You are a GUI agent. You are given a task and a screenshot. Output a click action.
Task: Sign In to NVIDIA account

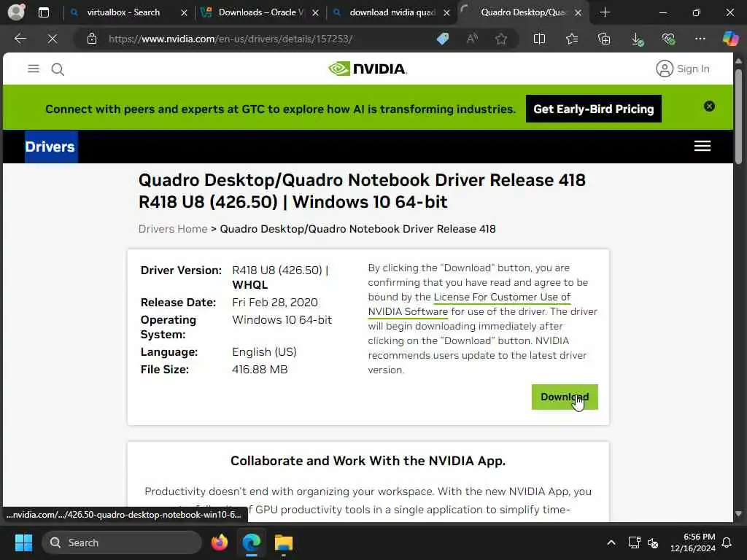pyautogui.click(x=683, y=69)
